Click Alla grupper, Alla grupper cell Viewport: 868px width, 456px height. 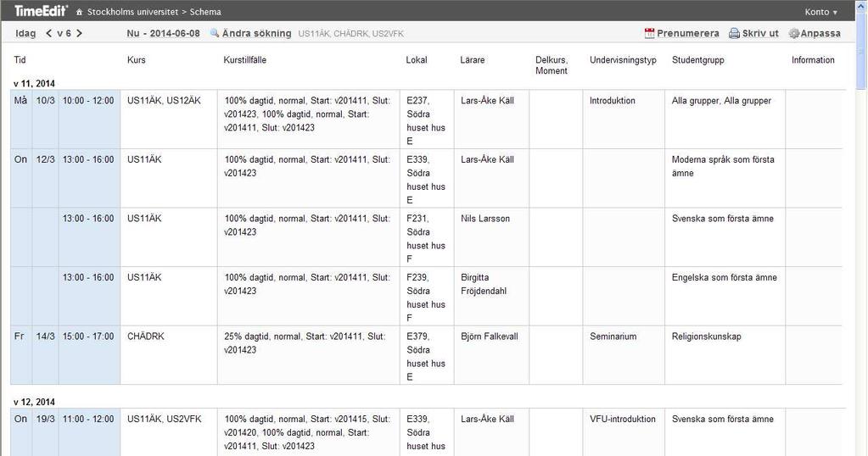[x=721, y=101]
